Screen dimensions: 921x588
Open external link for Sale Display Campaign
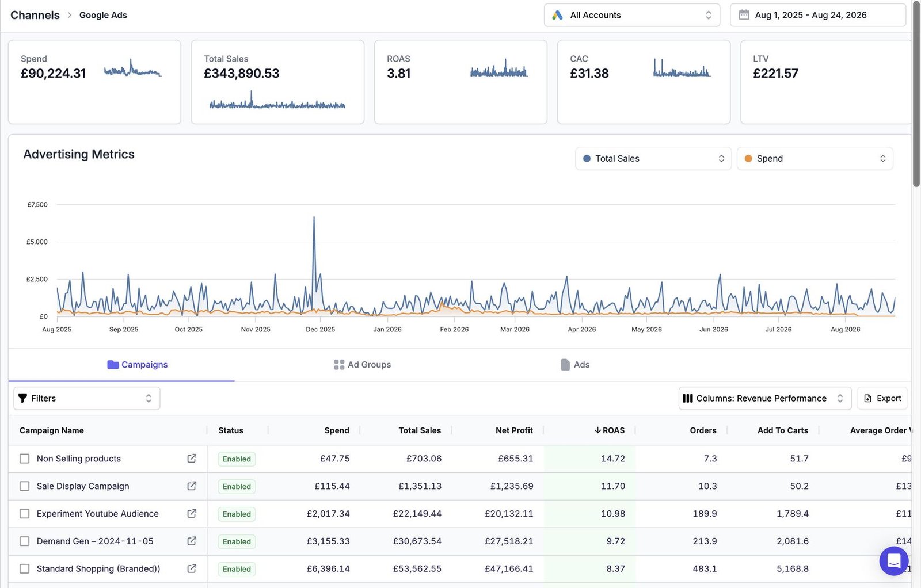coord(192,486)
